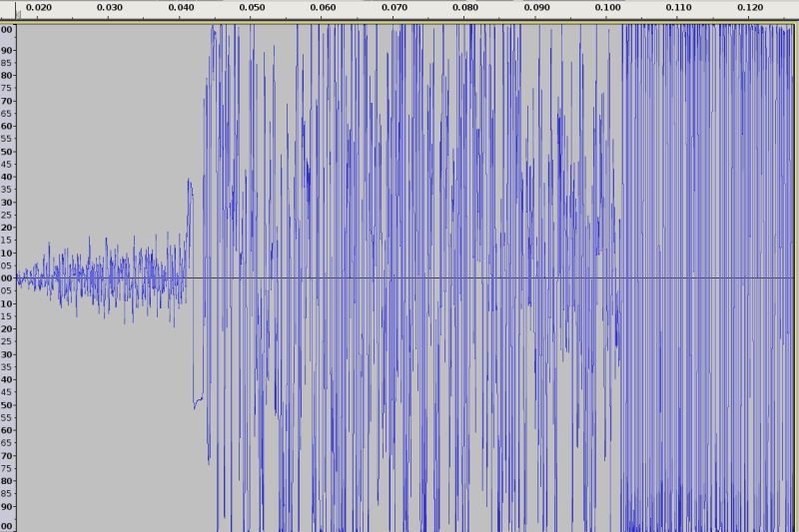Click the 50 label above zero on the amplitude scale
The width and height of the screenshot is (799, 532).
(7, 152)
